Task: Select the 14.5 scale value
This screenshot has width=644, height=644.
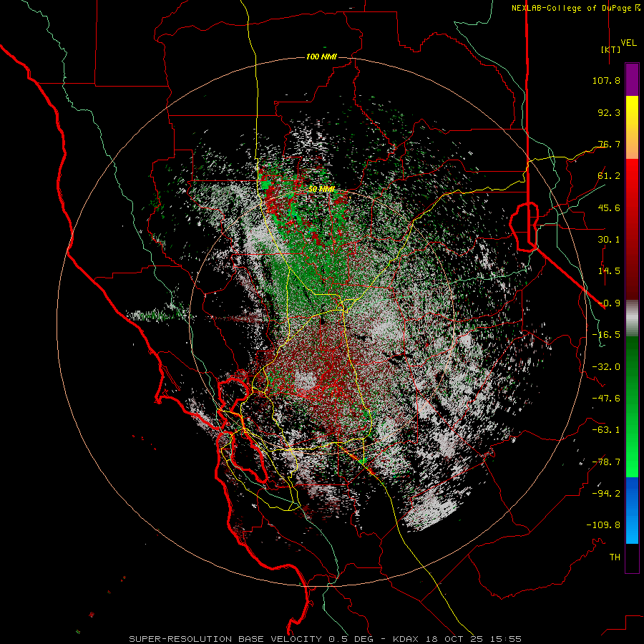Action: 609,271
